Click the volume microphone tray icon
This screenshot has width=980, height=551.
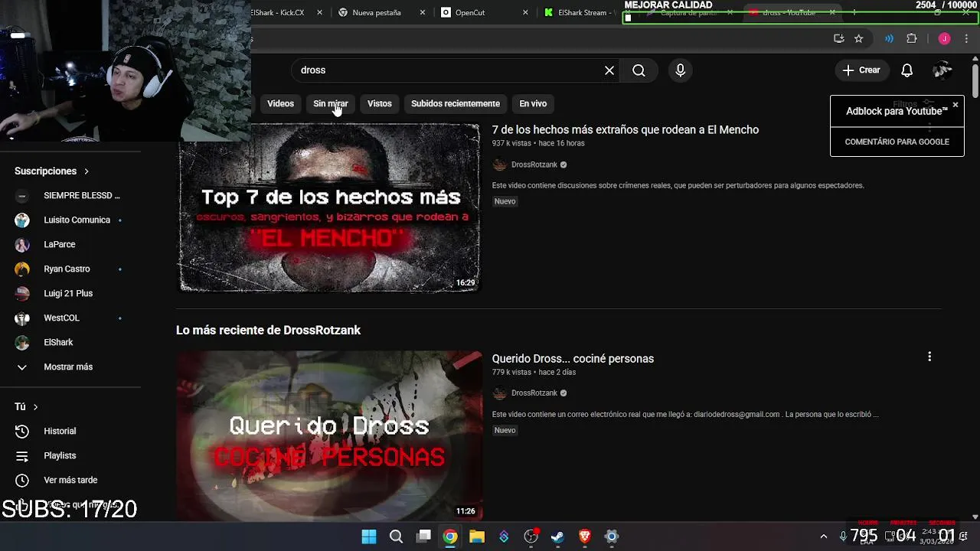coord(843,536)
